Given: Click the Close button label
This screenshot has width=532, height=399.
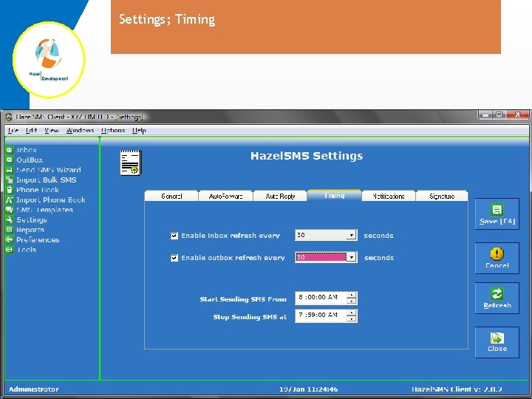Looking at the screenshot, I should [x=497, y=349].
